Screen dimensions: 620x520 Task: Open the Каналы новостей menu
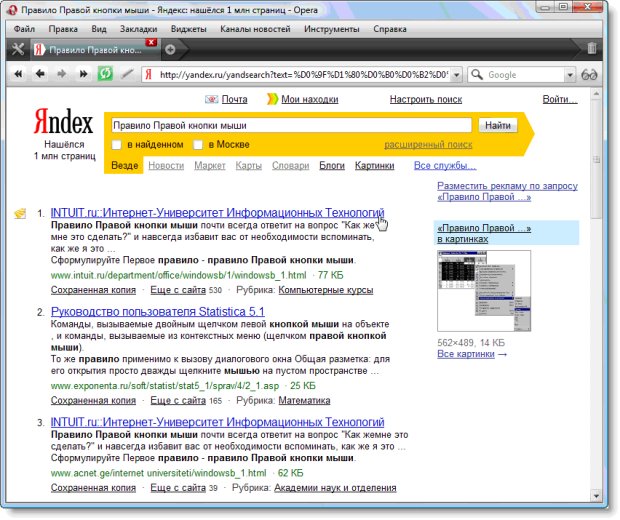[255, 29]
